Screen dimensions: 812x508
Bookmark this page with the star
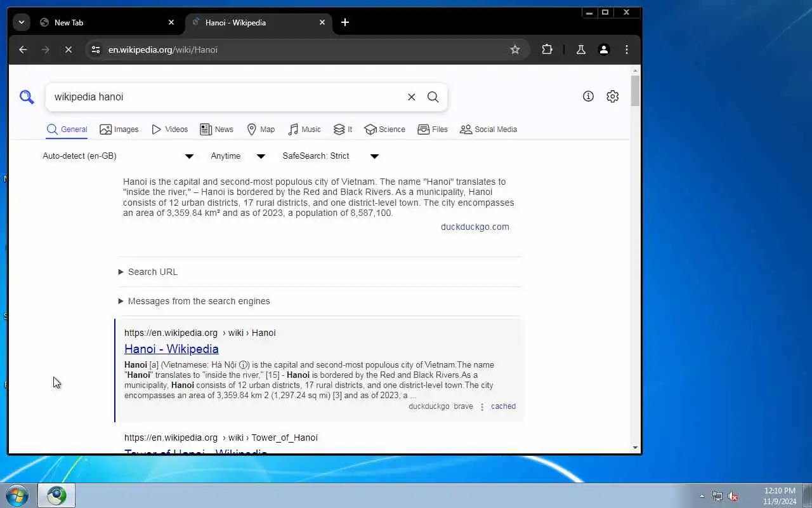pyautogui.click(x=515, y=50)
